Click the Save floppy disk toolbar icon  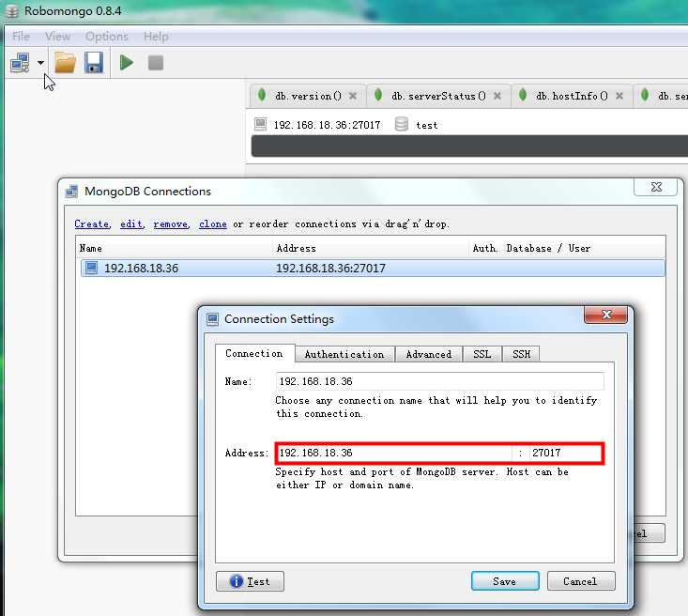(x=94, y=62)
